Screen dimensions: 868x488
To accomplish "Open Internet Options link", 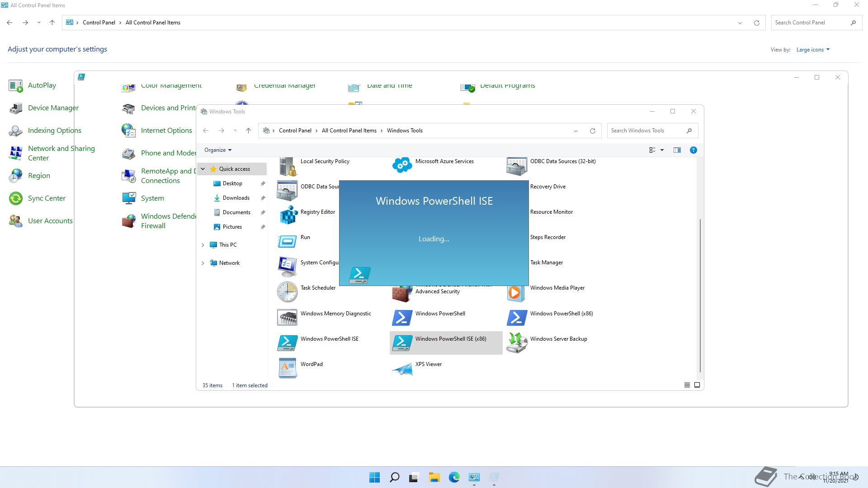I will coord(166,131).
